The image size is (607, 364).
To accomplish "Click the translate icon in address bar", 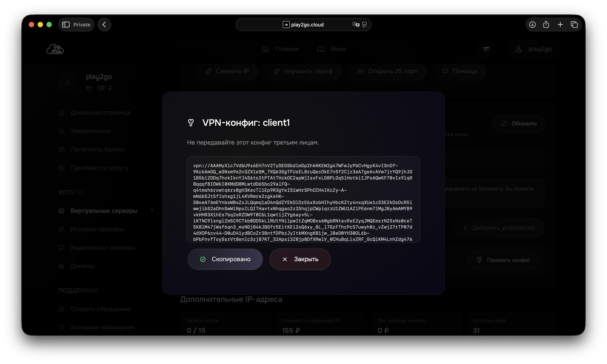I will tap(356, 25).
